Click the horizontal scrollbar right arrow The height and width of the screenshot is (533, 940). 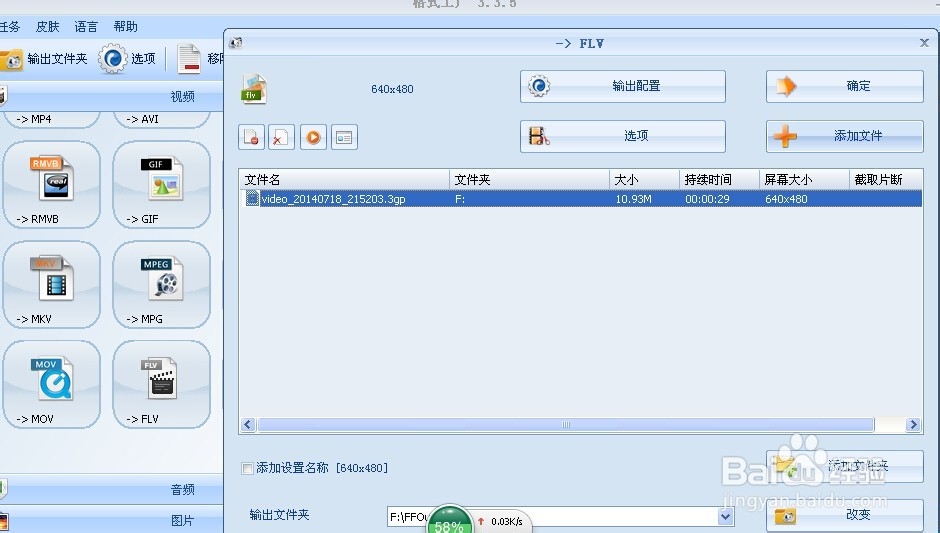[913, 424]
